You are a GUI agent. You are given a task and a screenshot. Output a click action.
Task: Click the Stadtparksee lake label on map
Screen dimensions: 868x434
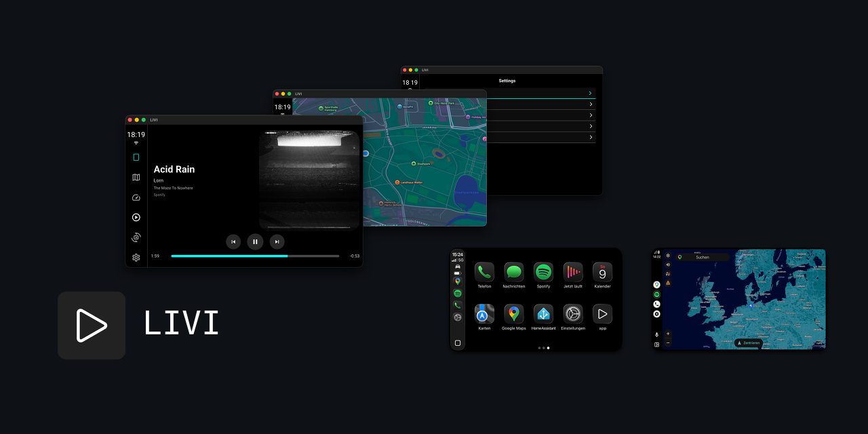466,192
